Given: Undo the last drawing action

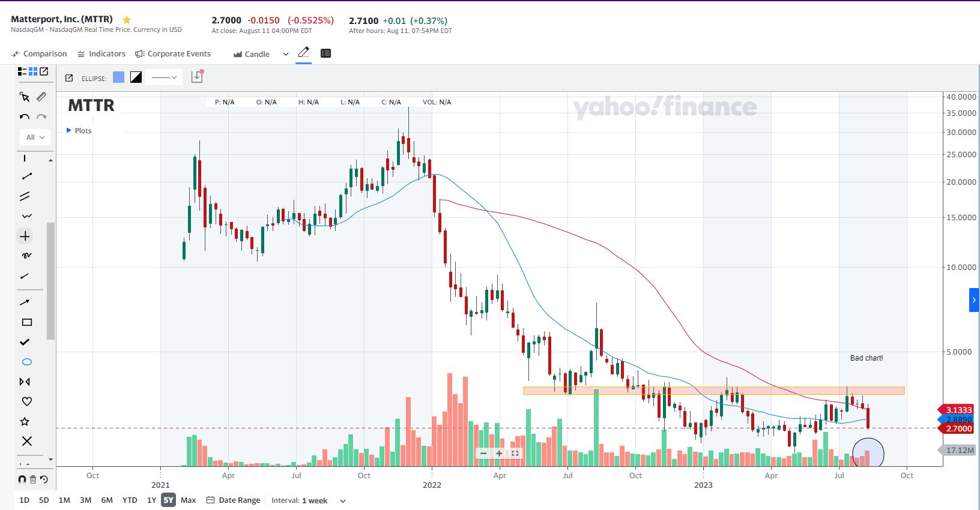Looking at the screenshot, I should click(x=25, y=117).
